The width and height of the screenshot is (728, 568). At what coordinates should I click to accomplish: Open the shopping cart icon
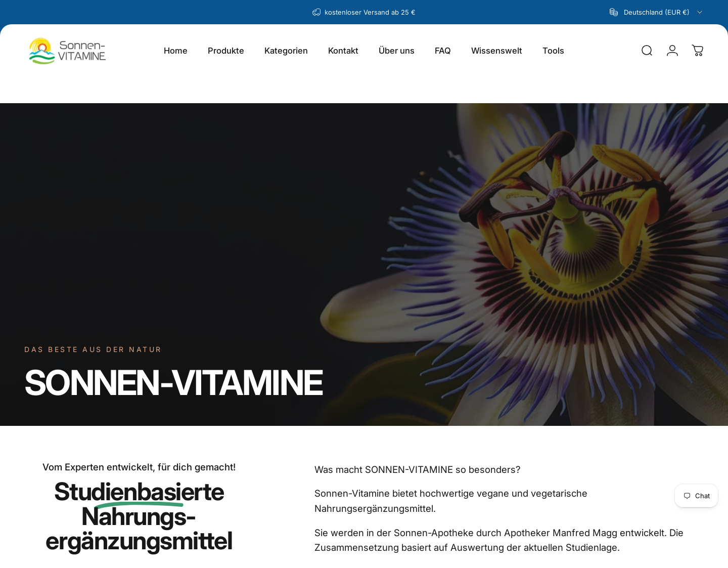coord(698,51)
